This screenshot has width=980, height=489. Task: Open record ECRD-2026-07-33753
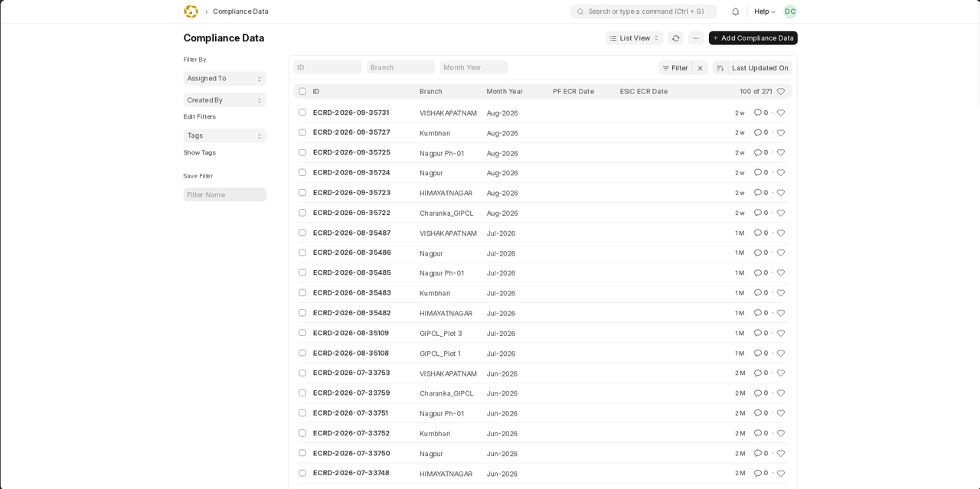click(x=351, y=373)
